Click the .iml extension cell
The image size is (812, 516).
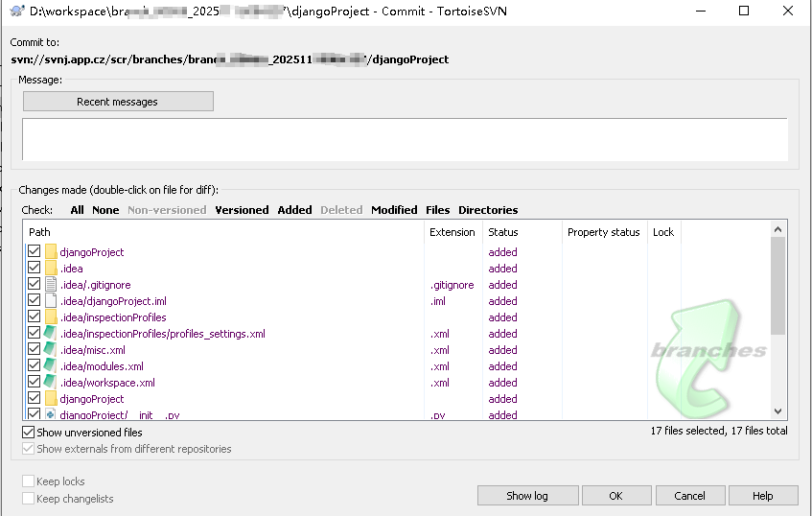click(x=438, y=301)
